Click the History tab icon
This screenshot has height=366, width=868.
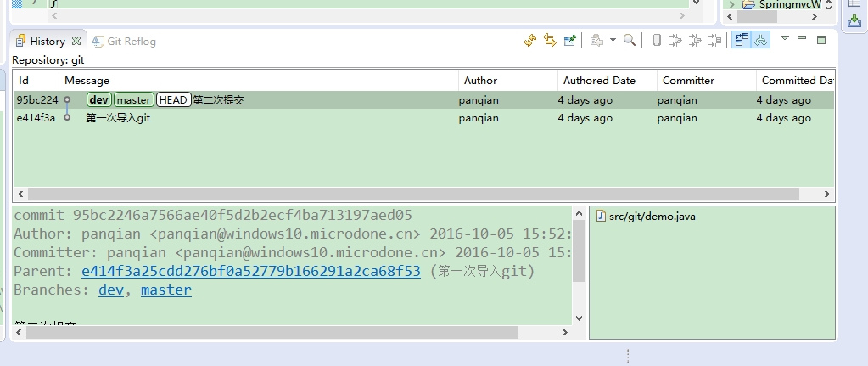[x=21, y=41]
